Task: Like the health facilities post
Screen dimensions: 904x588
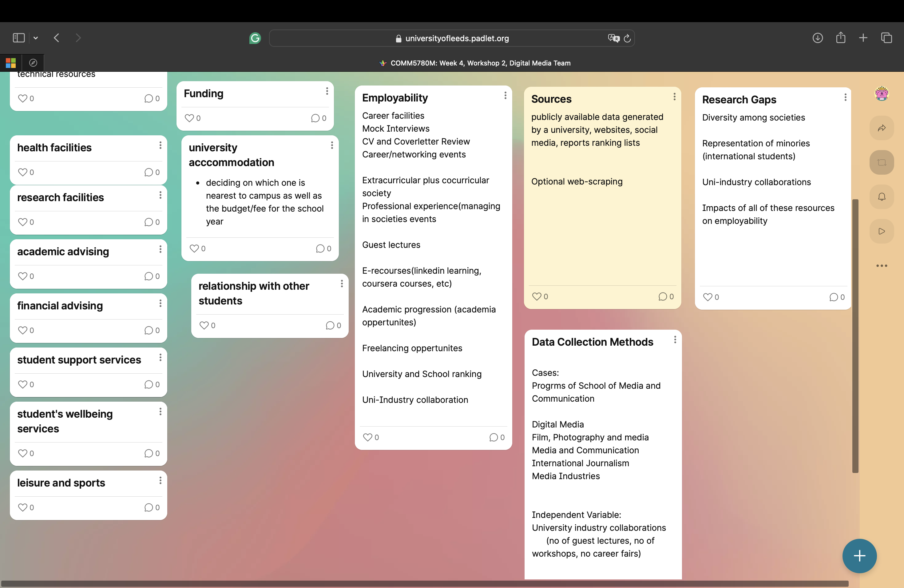Action: pos(23,172)
